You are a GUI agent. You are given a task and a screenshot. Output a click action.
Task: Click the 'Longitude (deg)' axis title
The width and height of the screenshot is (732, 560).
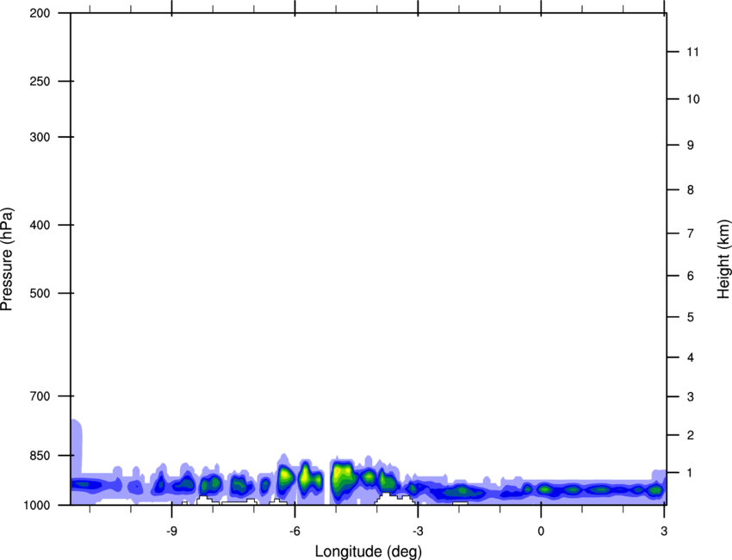tap(369, 551)
